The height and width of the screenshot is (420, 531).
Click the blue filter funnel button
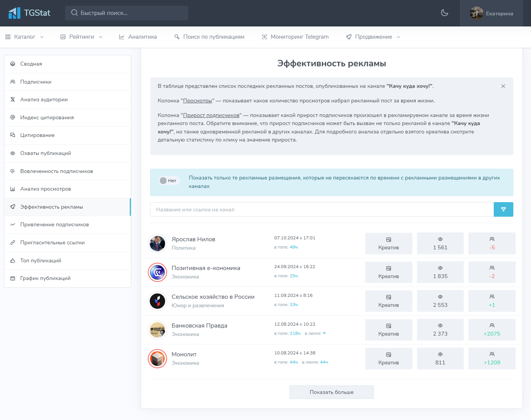point(503,209)
